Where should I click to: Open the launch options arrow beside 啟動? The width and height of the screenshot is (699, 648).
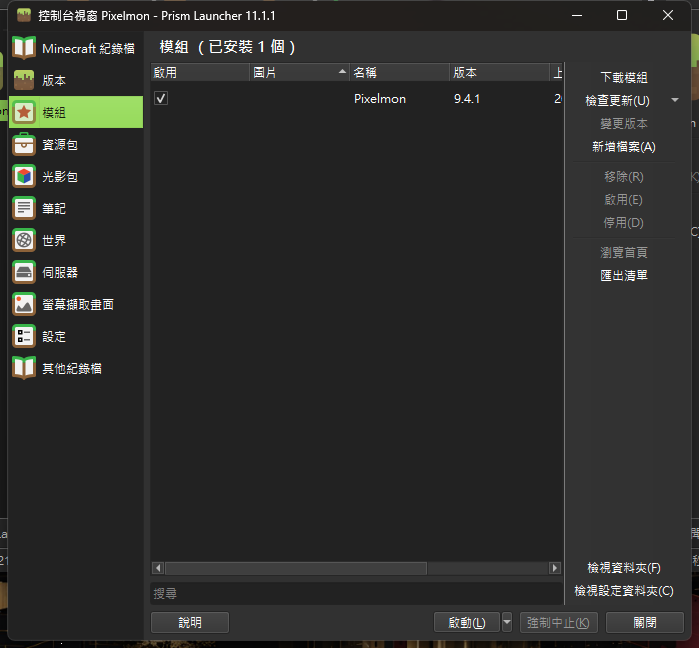point(507,622)
